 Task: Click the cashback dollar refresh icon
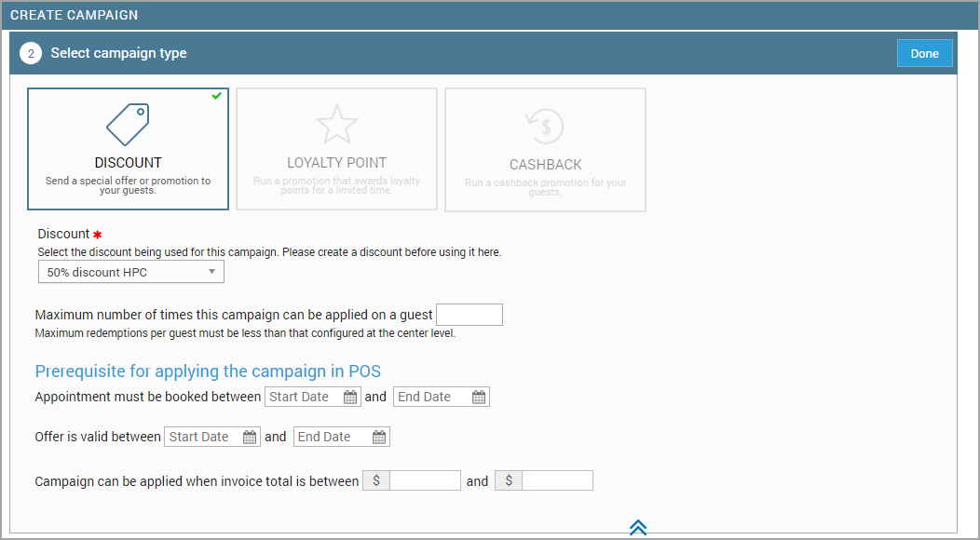pyautogui.click(x=544, y=127)
